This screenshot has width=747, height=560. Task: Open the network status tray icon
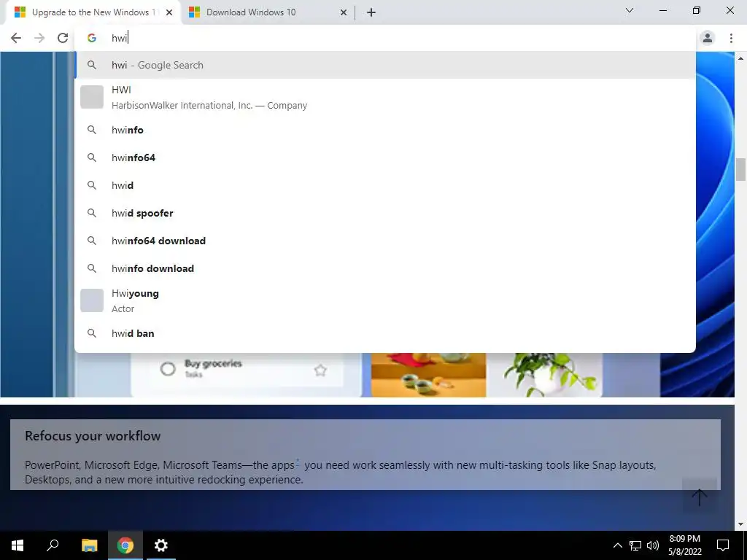[635, 545]
